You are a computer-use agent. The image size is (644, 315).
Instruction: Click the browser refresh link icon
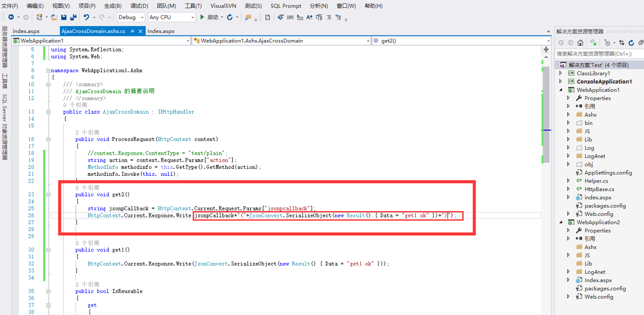tap(230, 17)
